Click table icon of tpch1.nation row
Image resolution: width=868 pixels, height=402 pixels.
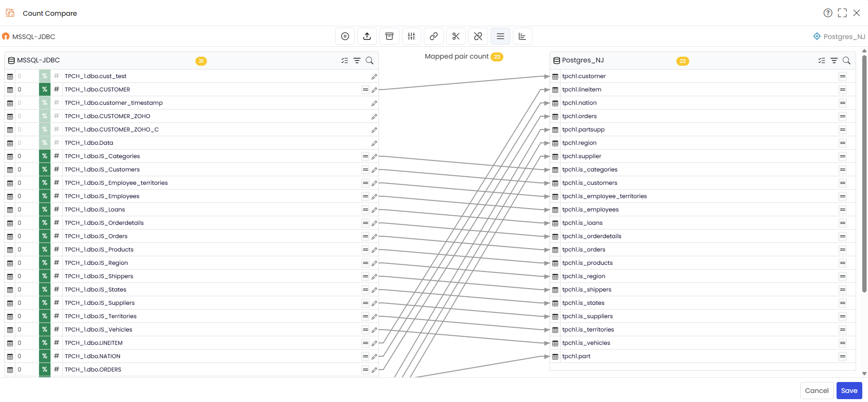click(555, 103)
